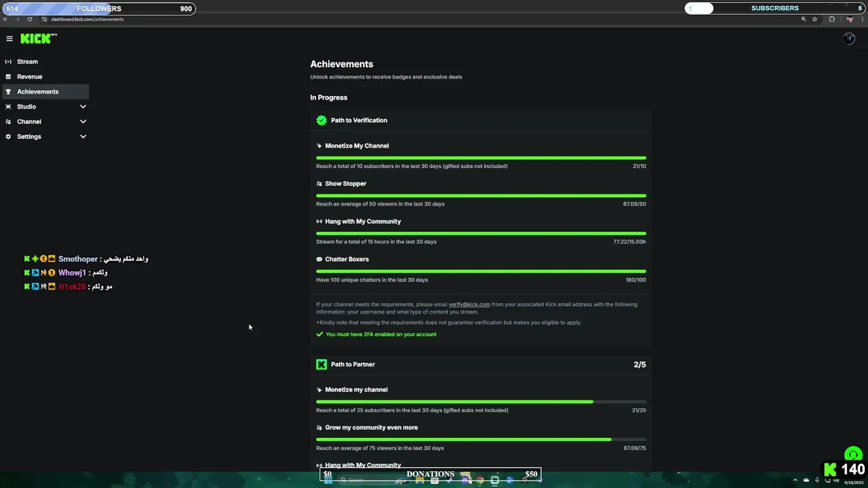Click the 67.09/75 viewers value
The height and width of the screenshot is (488, 868).
pyautogui.click(x=635, y=448)
